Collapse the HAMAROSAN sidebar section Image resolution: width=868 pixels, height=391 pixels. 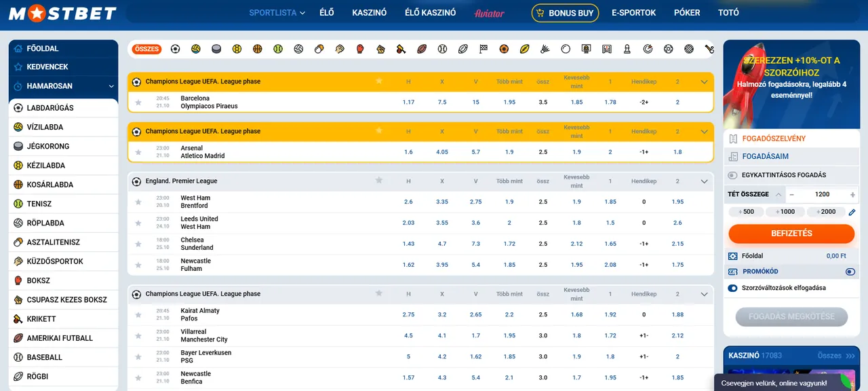(112, 86)
